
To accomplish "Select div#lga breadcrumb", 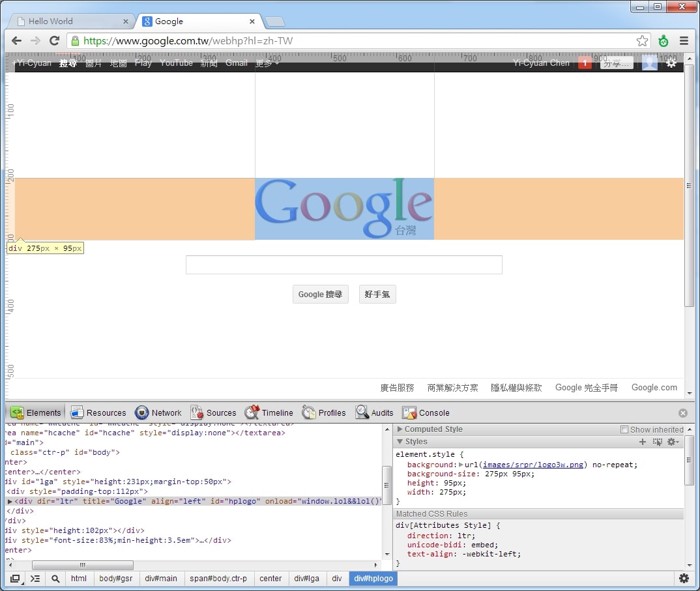I will coord(307,579).
